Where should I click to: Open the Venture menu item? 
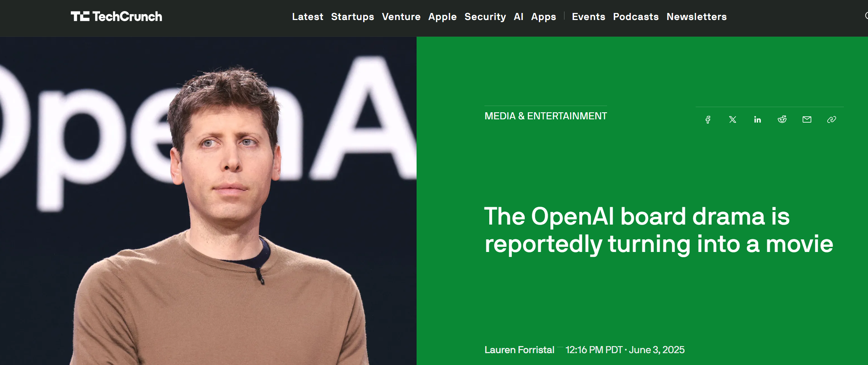click(x=401, y=17)
